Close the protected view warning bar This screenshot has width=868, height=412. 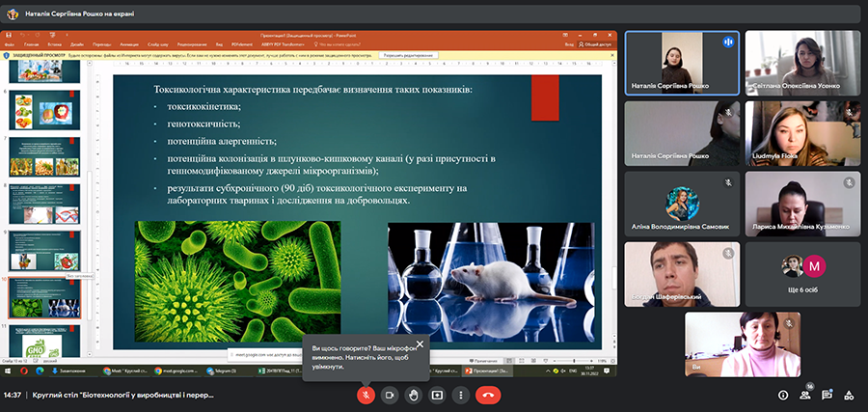pos(611,55)
